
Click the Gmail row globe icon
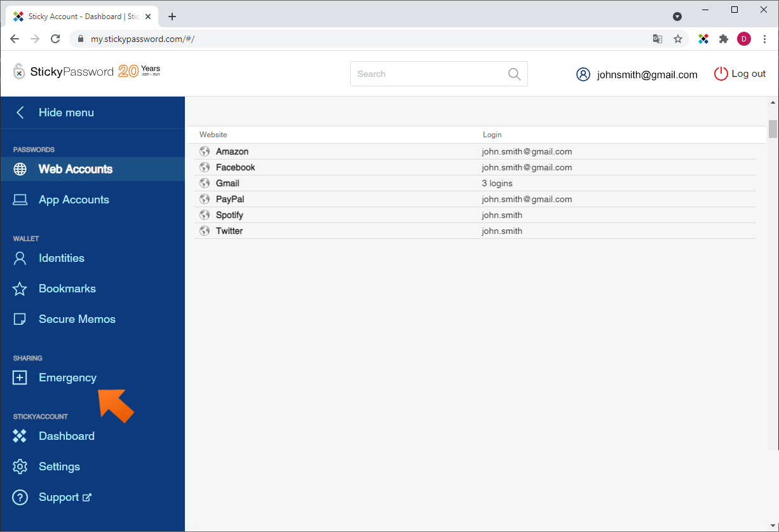[x=205, y=183]
